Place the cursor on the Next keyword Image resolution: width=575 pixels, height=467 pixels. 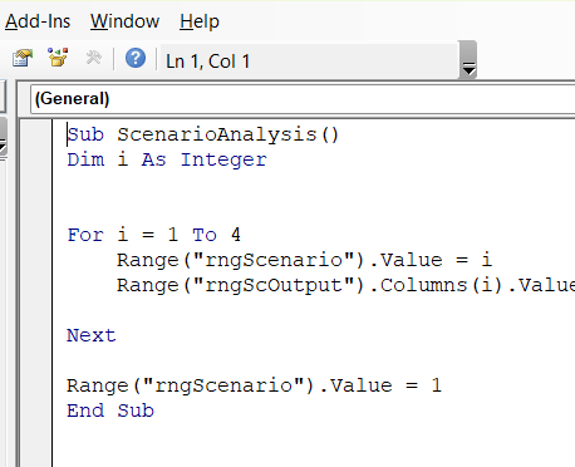click(91, 335)
